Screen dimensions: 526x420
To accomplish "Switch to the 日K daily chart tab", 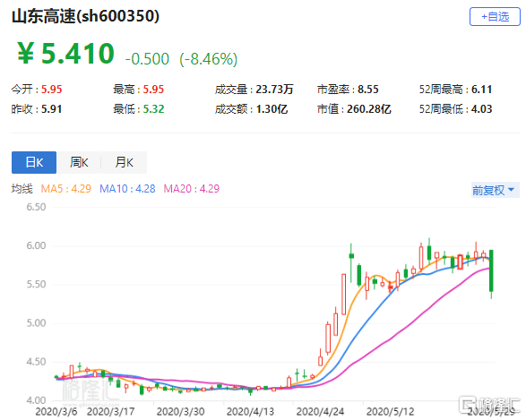I will (x=34, y=163).
